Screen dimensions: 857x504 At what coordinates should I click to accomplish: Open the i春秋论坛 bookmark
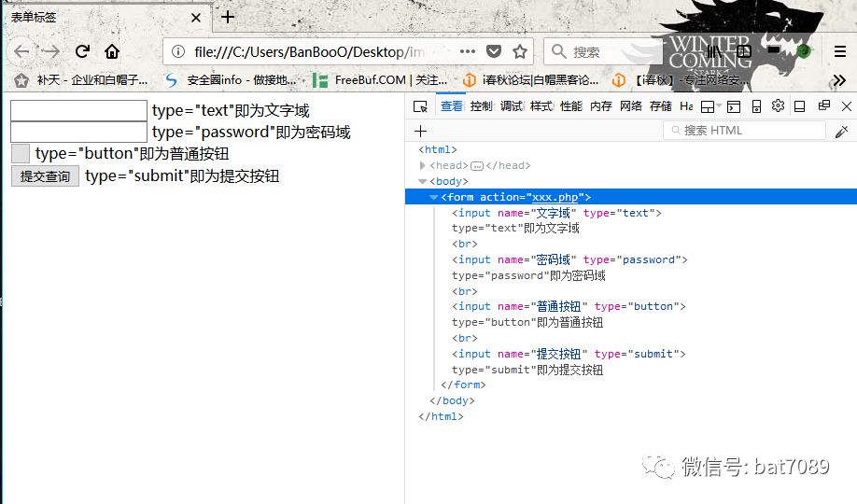[530, 80]
